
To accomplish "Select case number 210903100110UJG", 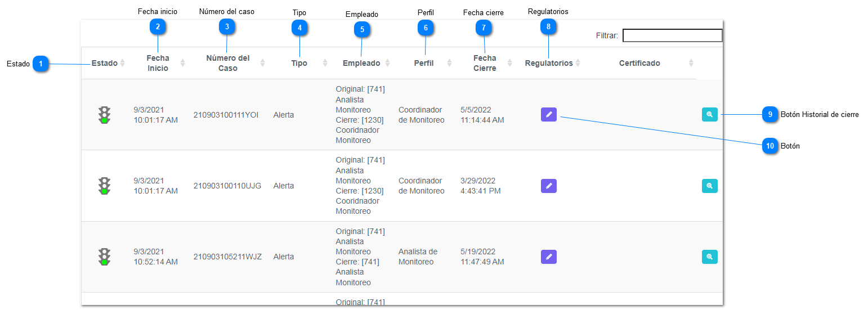I will click(x=227, y=186).
